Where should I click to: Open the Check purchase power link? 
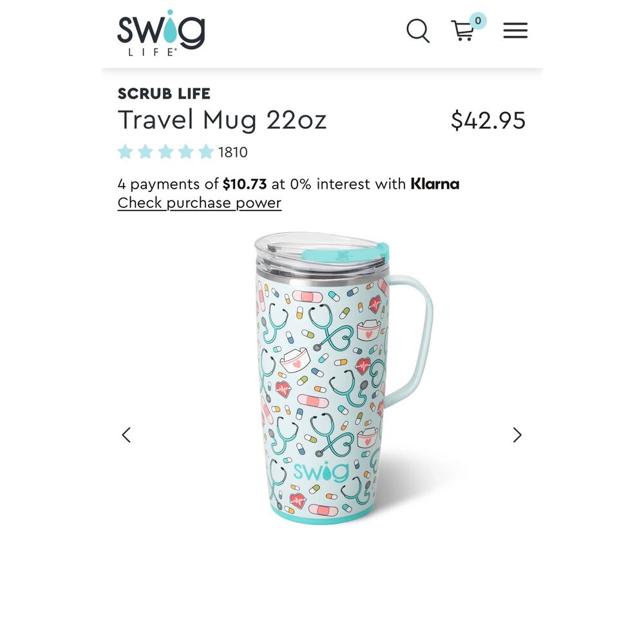pos(199,203)
